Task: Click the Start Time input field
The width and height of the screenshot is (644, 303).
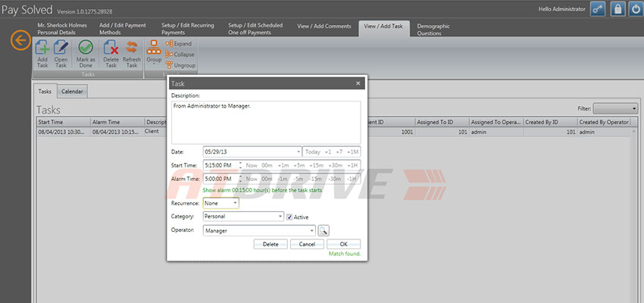Action: [x=220, y=165]
